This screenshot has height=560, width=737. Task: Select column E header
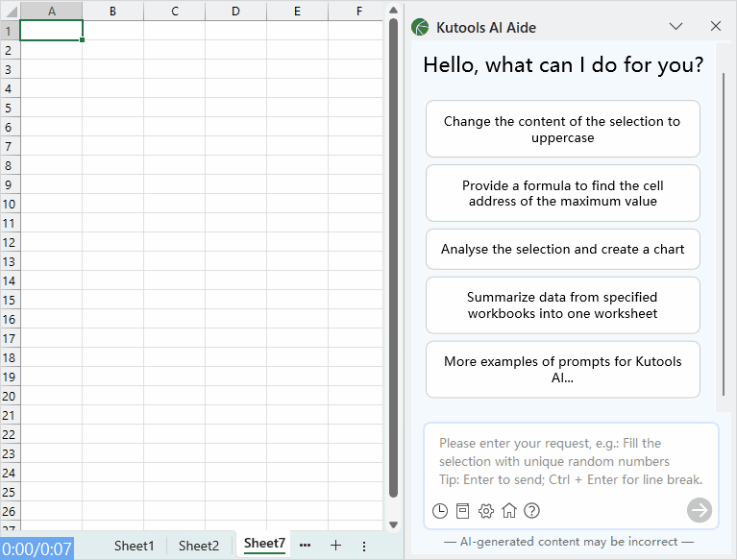point(298,11)
